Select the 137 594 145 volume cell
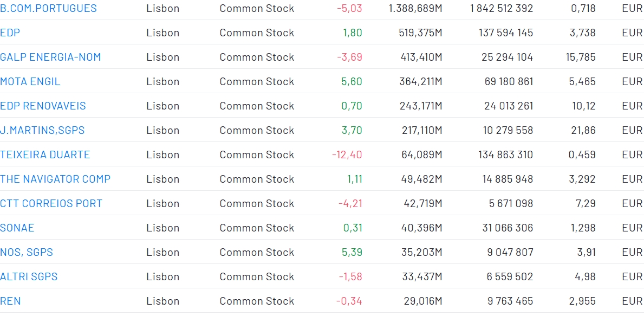 pyautogui.click(x=506, y=33)
